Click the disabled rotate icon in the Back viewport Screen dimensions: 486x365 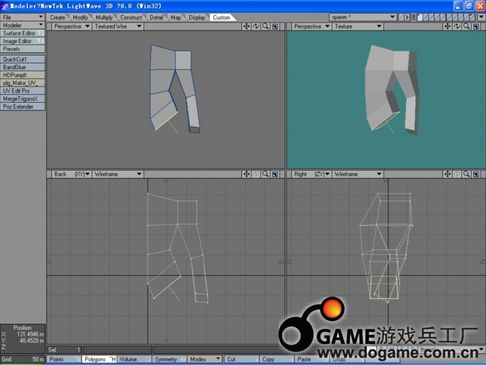pos(256,174)
